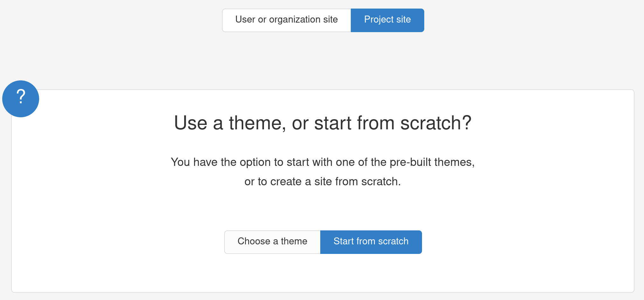
Task: Click the text about pre-built themes
Action: (322, 162)
